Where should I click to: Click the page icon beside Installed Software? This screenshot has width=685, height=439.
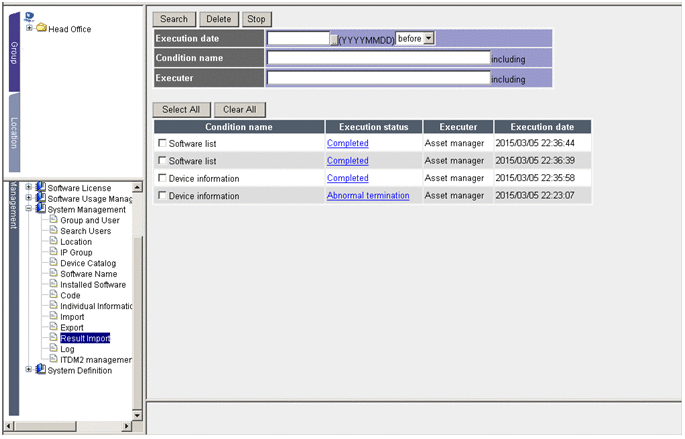[54, 285]
